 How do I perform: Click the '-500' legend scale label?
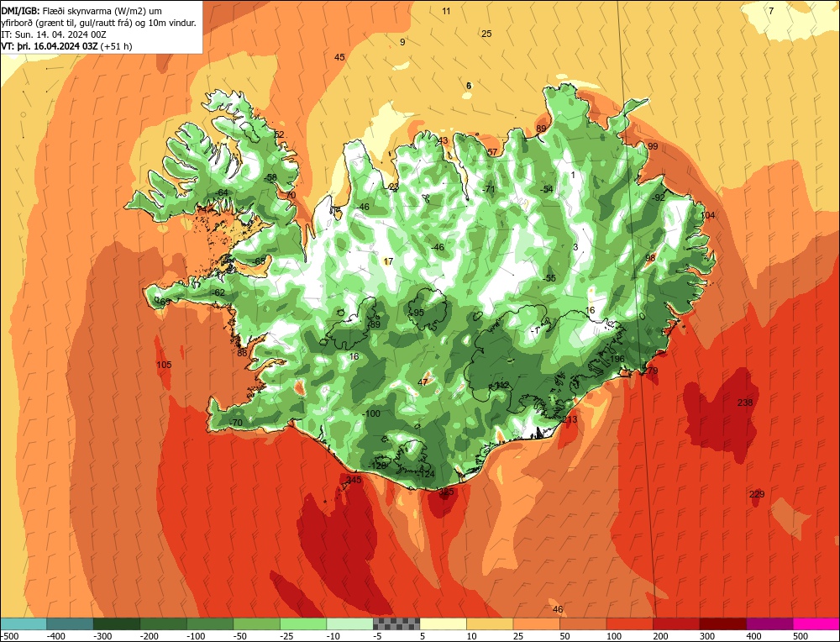(9, 636)
